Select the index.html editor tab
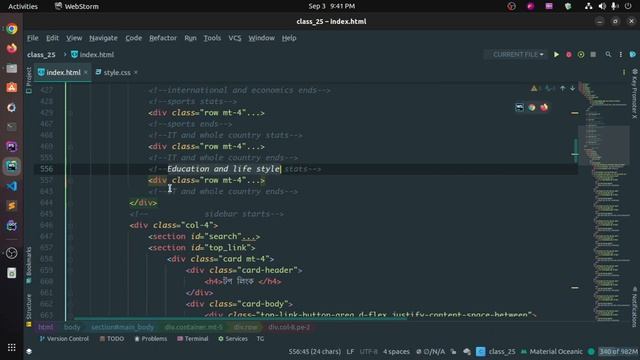This screenshot has height=360, width=640. 63,73
